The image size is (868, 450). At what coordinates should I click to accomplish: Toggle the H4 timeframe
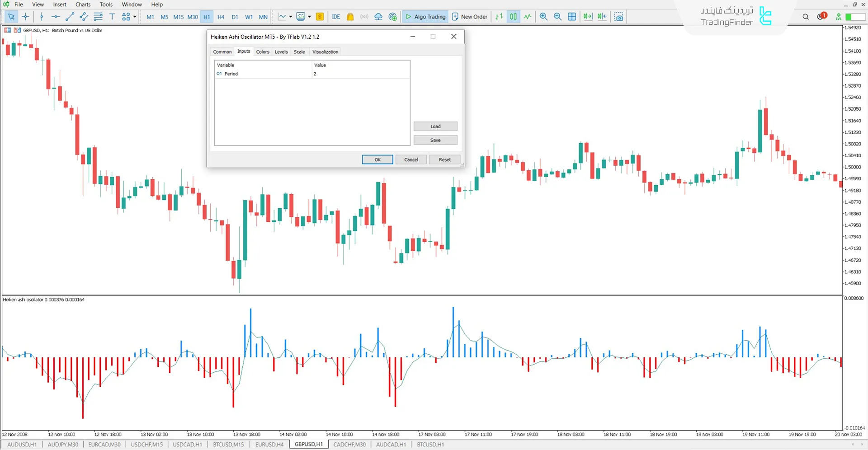coord(221,16)
